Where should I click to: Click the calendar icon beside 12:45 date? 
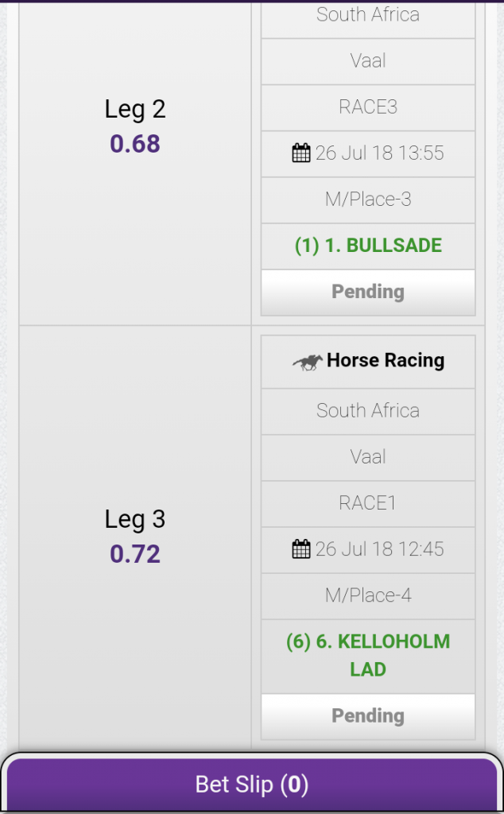301,549
